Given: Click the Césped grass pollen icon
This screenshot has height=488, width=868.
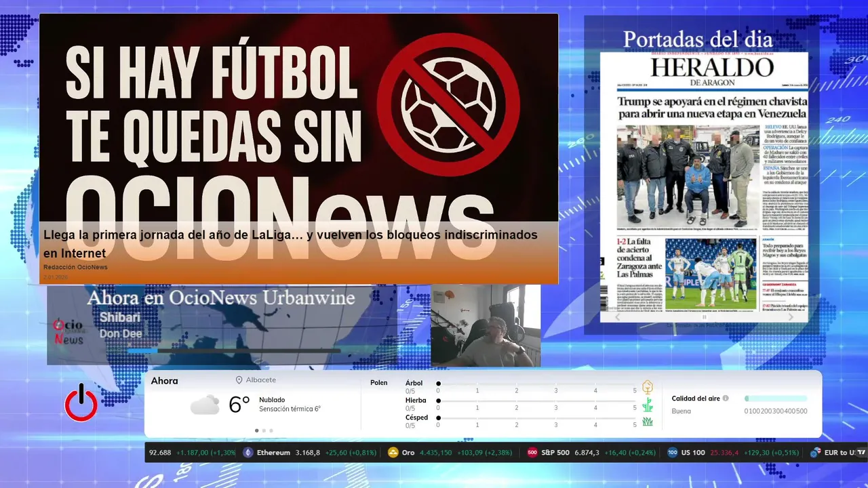Looking at the screenshot, I should [x=648, y=421].
